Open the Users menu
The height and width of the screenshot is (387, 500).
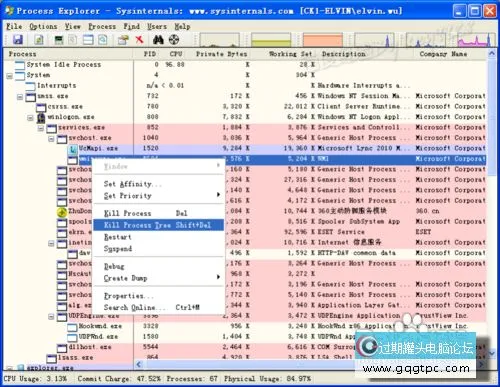(x=157, y=26)
